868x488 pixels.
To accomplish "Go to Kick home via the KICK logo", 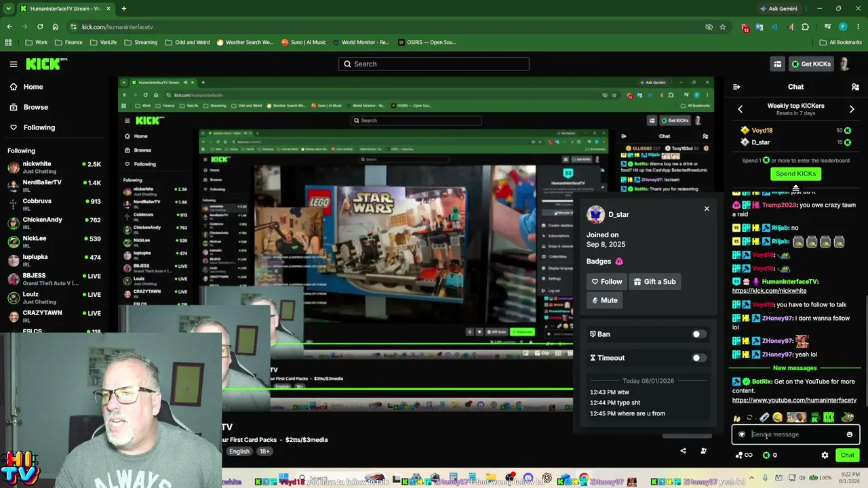I will point(47,64).
